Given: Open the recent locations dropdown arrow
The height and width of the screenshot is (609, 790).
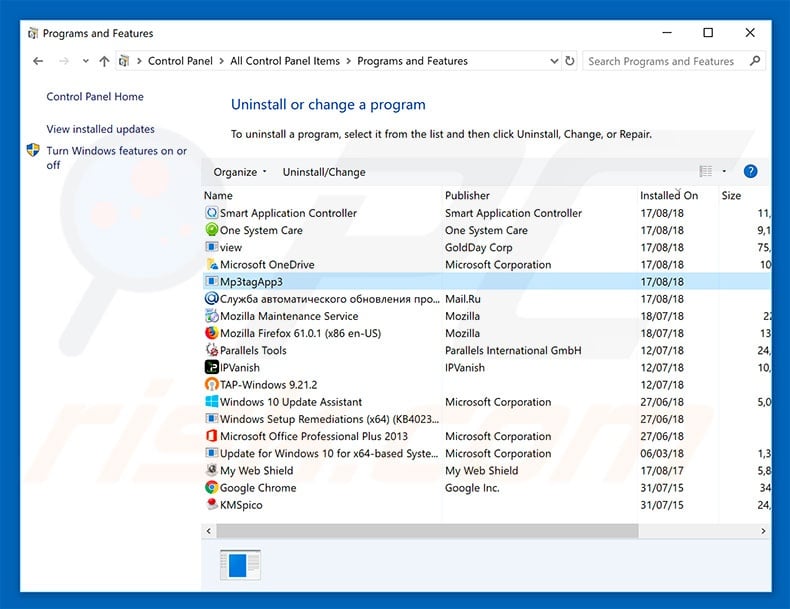Looking at the screenshot, I should coord(86,61).
